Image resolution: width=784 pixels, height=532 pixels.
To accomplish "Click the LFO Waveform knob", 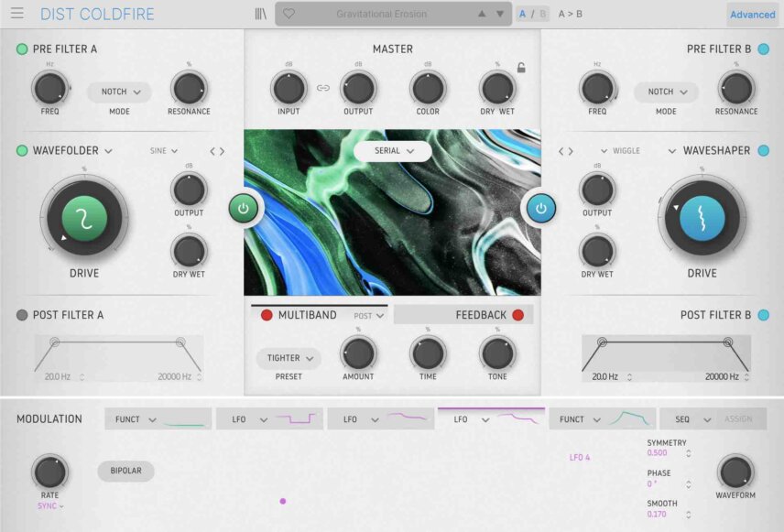I will [735, 472].
